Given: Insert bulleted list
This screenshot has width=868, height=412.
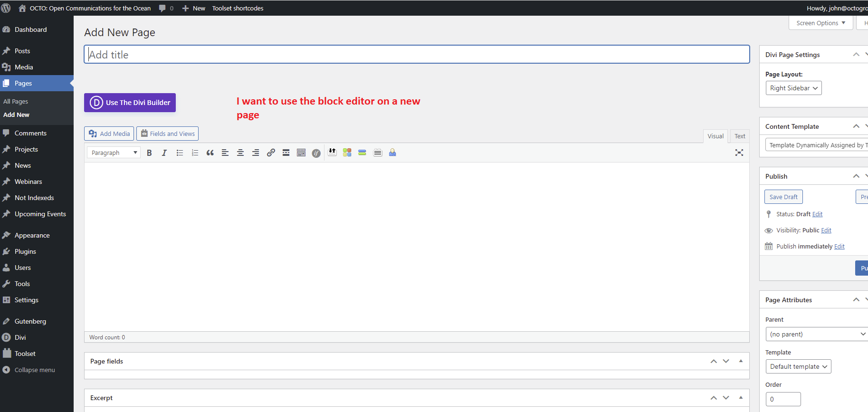Looking at the screenshot, I should [x=180, y=153].
